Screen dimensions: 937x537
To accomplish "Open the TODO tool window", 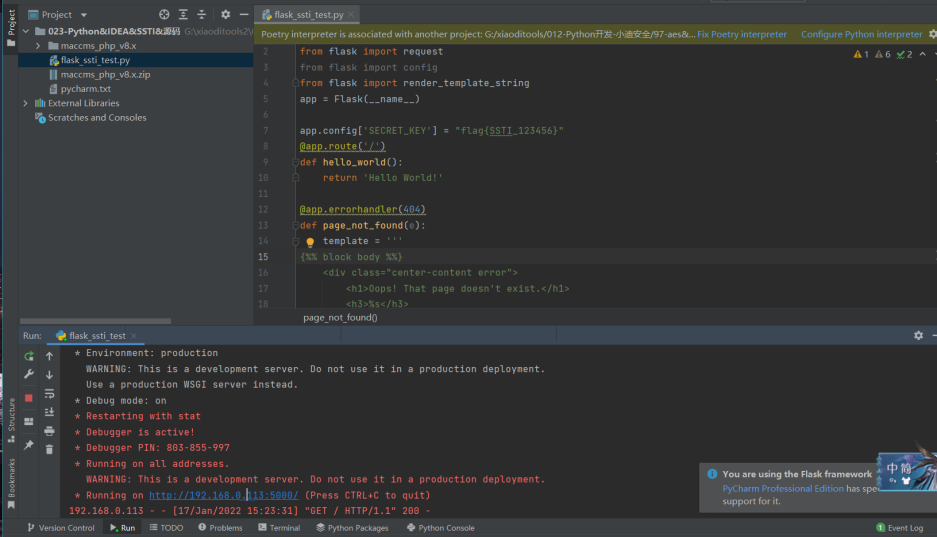I will click(x=166, y=528).
